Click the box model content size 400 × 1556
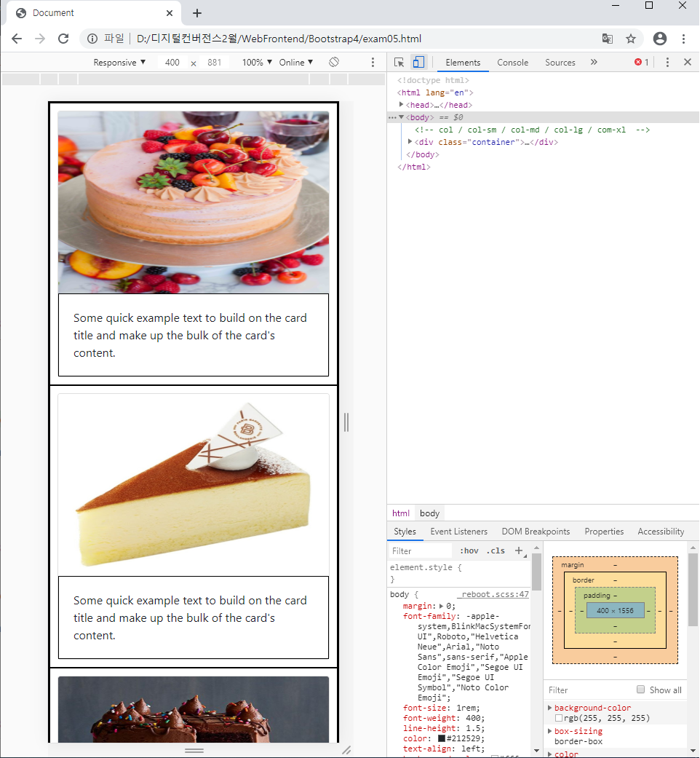The width and height of the screenshot is (700, 758). click(615, 611)
